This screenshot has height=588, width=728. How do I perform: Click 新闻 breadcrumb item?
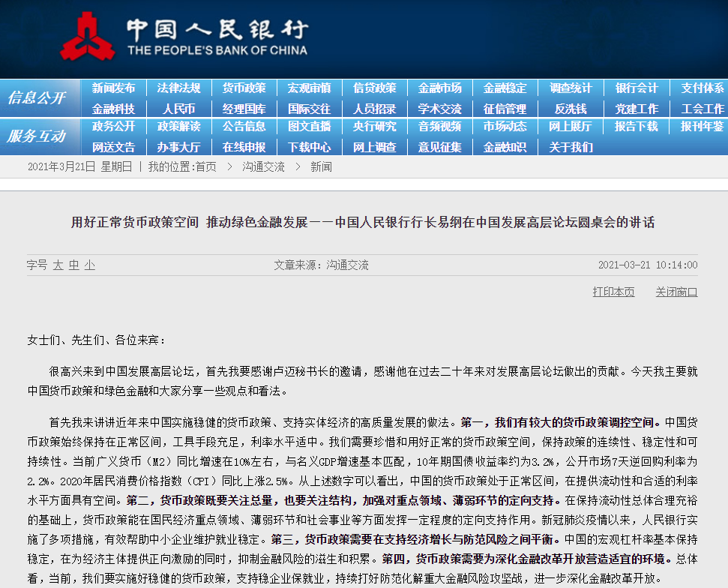(x=321, y=166)
